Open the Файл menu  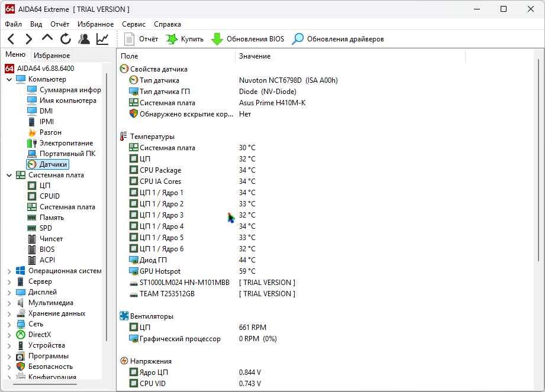(x=13, y=24)
